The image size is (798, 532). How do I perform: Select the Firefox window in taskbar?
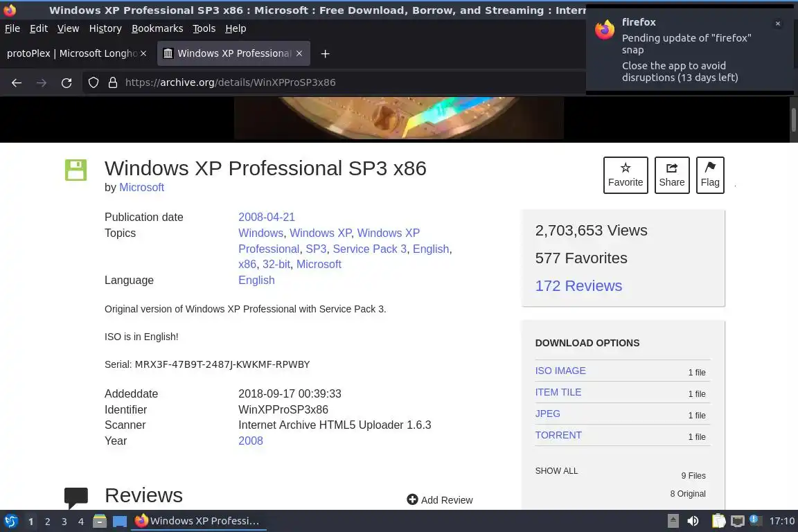click(x=199, y=521)
